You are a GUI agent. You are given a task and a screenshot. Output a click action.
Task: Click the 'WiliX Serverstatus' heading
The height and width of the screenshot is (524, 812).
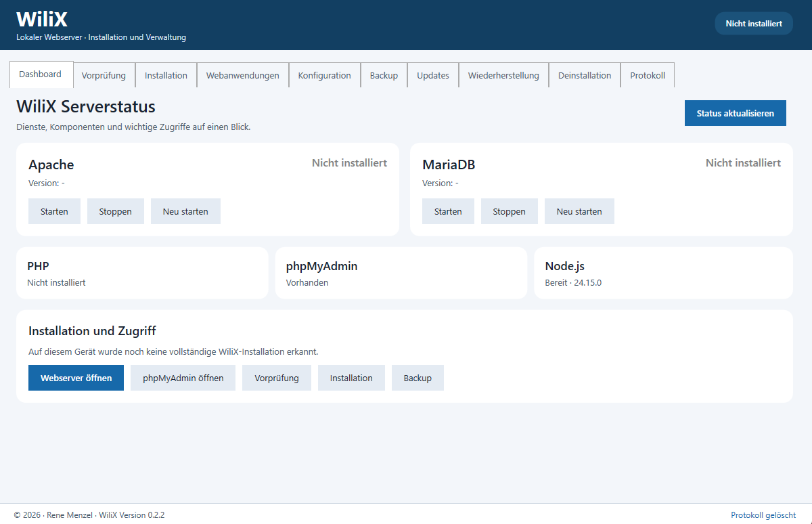86,106
